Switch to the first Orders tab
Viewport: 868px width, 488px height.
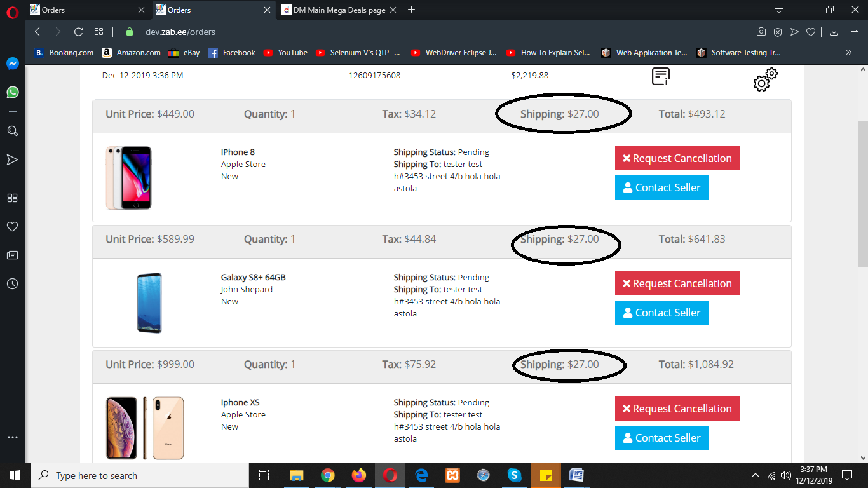point(88,10)
